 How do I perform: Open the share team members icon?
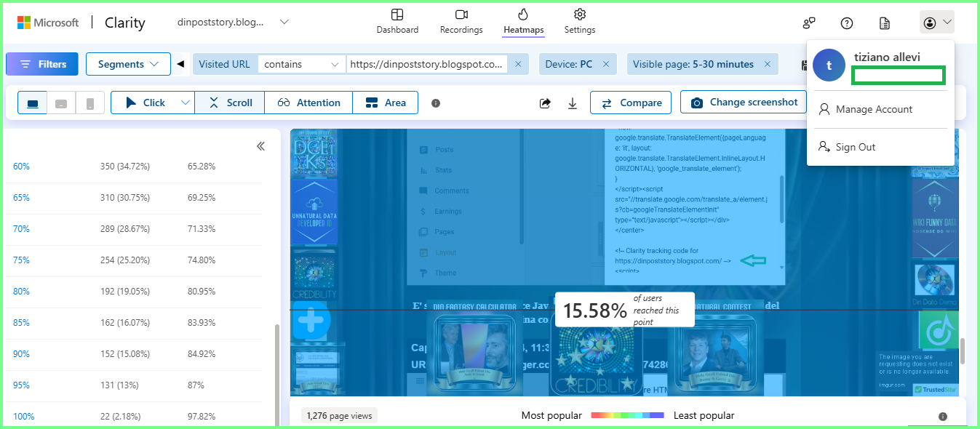(809, 23)
